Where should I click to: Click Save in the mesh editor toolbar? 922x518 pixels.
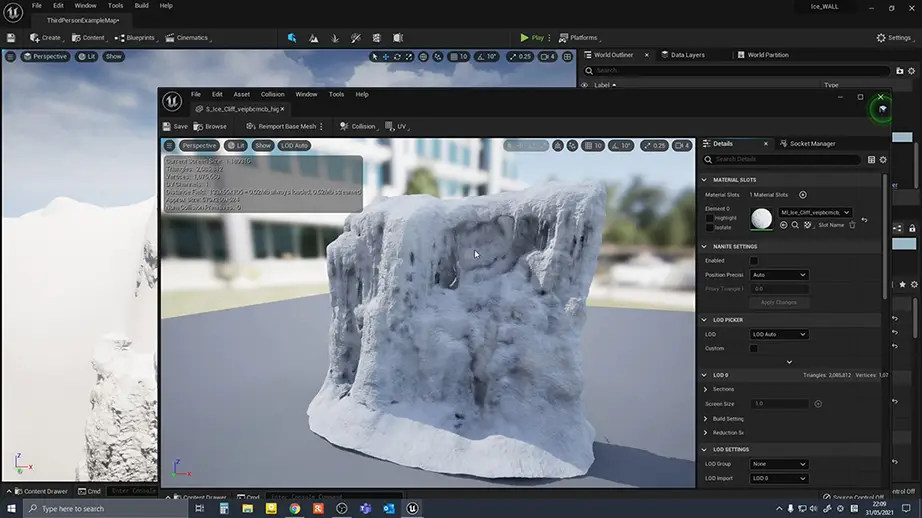coord(174,127)
